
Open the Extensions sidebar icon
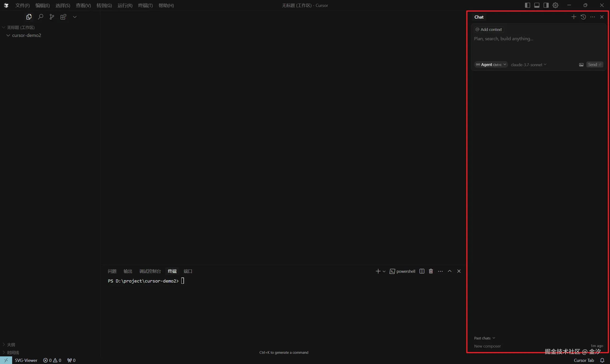pos(63,17)
